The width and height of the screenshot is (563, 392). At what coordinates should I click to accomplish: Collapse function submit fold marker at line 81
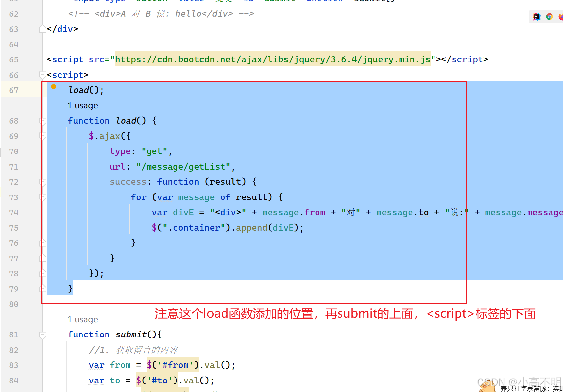click(x=43, y=335)
